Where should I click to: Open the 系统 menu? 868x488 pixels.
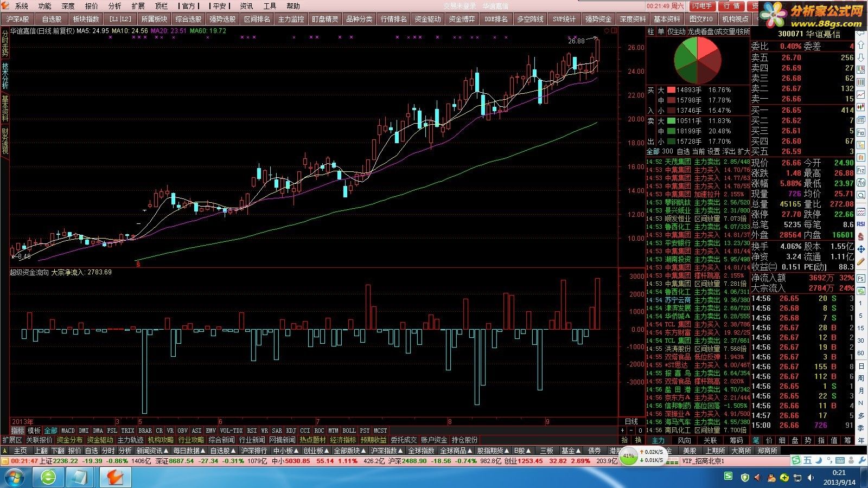point(22,6)
